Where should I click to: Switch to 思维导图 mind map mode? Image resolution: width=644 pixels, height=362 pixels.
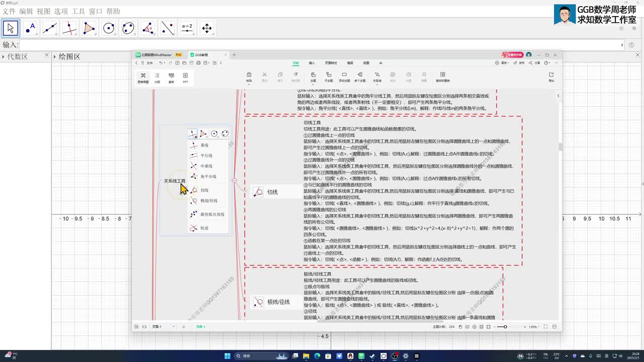coord(143,77)
